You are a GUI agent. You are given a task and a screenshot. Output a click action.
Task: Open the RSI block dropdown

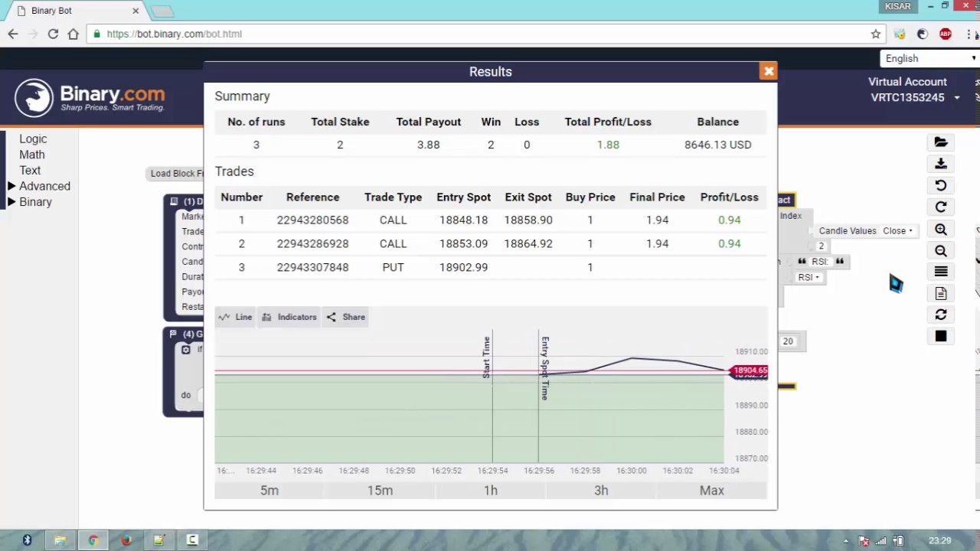808,277
